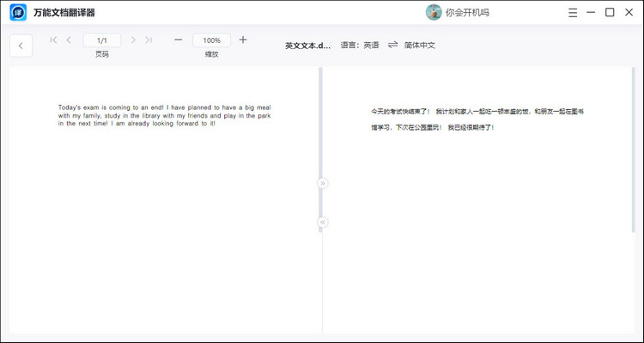Expand left pane with double right arrows
The image size is (644, 343).
click(323, 183)
